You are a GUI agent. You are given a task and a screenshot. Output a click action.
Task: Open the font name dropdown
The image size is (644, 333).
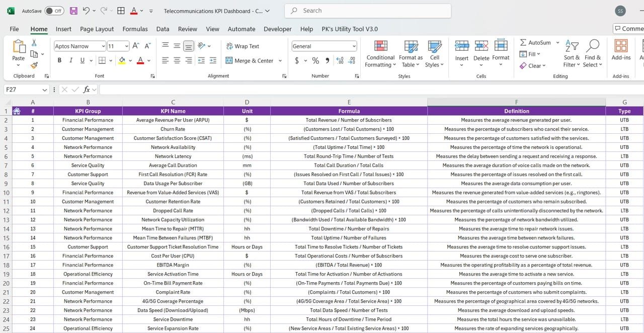103,46
